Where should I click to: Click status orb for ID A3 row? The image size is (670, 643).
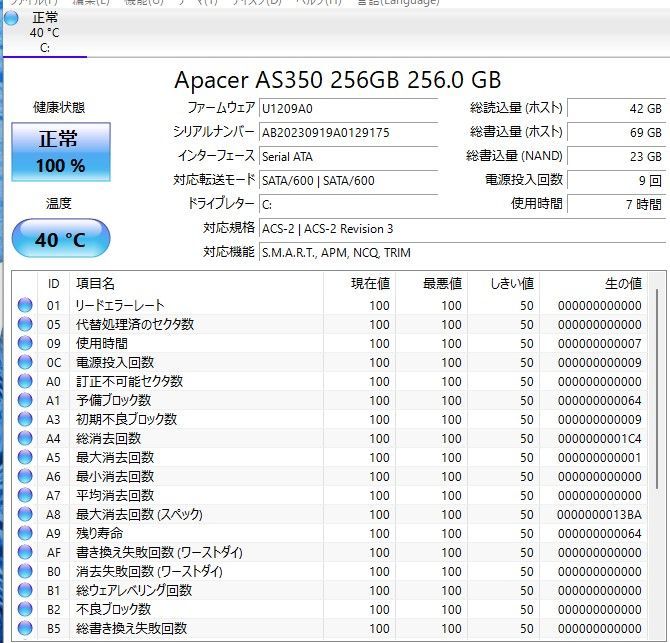(25, 419)
